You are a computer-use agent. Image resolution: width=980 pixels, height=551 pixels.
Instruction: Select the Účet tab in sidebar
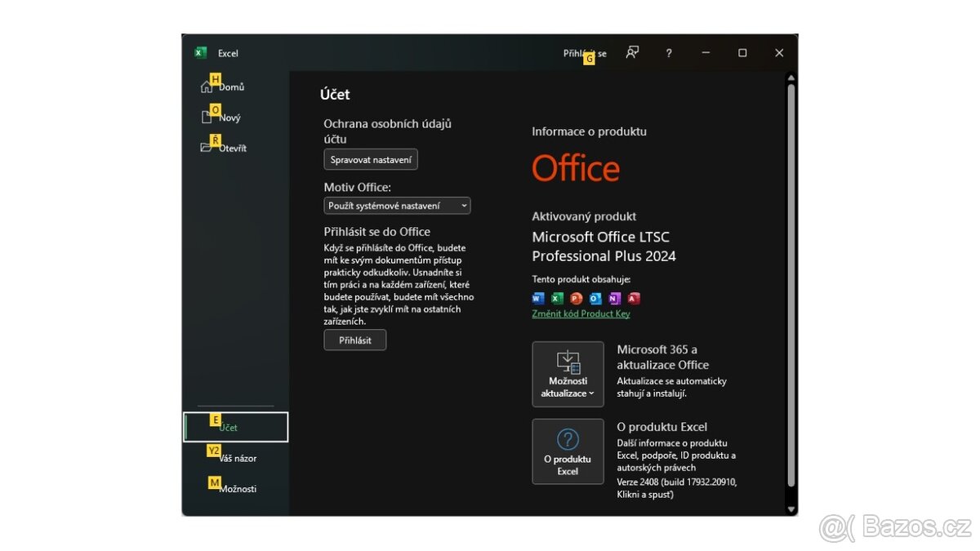235,427
